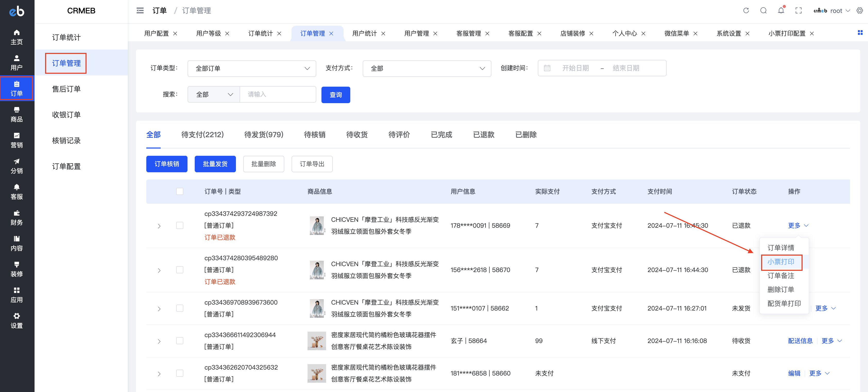Screen dimensions: 868x392
Task: Click the refresh icon in top bar
Action: pyautogui.click(x=746, y=11)
